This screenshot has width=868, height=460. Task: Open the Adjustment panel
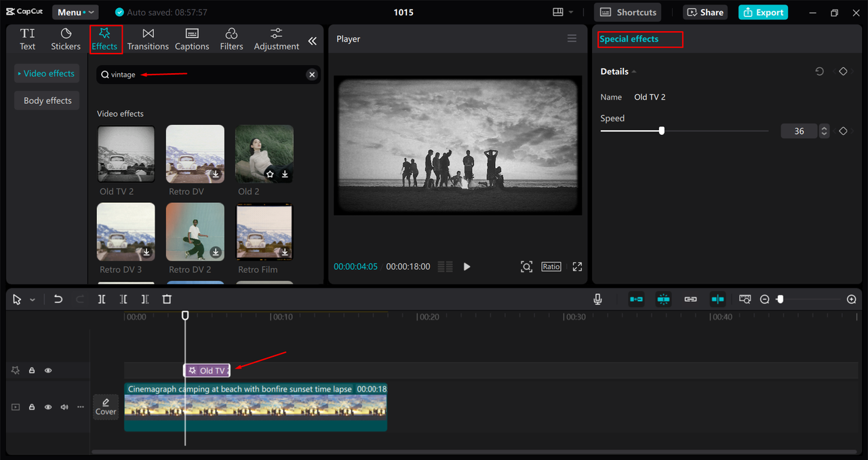pyautogui.click(x=276, y=38)
